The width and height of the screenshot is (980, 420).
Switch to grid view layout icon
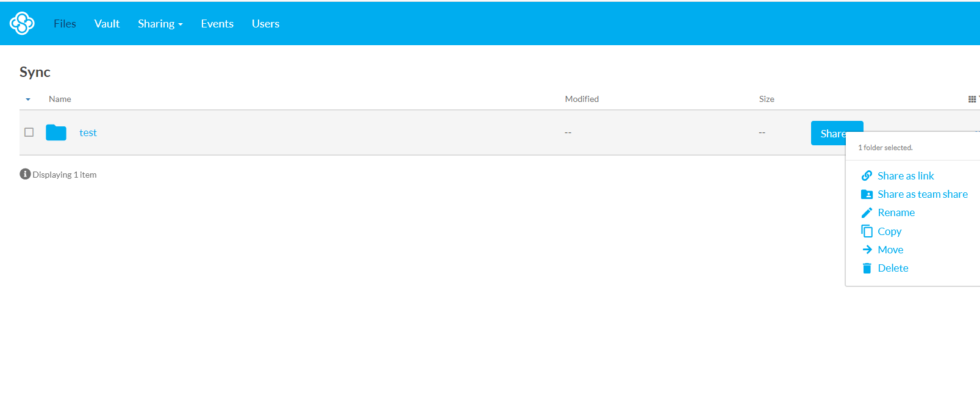(971, 99)
